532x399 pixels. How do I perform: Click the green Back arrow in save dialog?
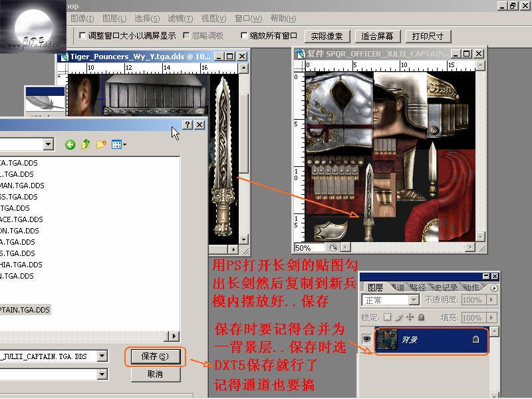[70, 144]
